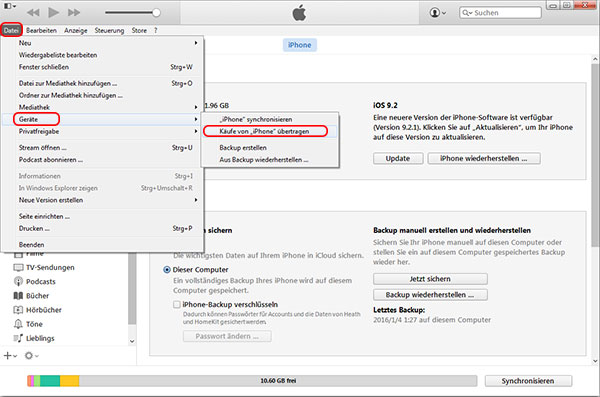The width and height of the screenshot is (600, 397).
Task: Click the Apple logo display
Action: tap(299, 13)
